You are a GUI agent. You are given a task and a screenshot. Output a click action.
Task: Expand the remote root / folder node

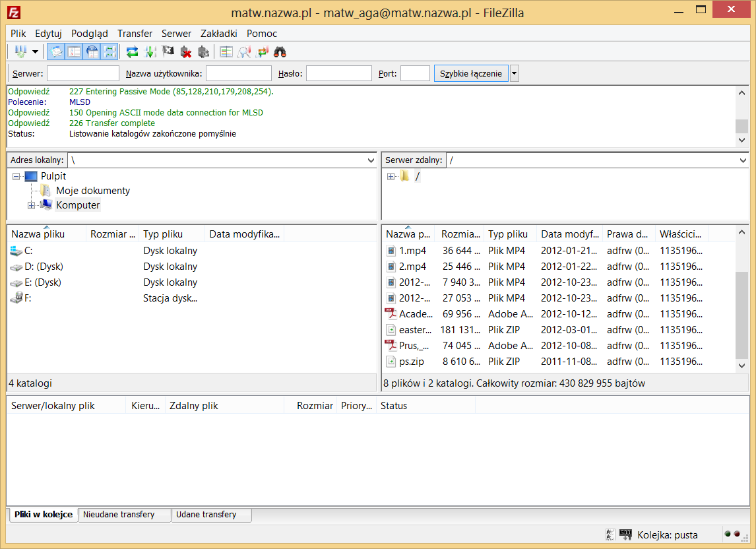coord(391,177)
